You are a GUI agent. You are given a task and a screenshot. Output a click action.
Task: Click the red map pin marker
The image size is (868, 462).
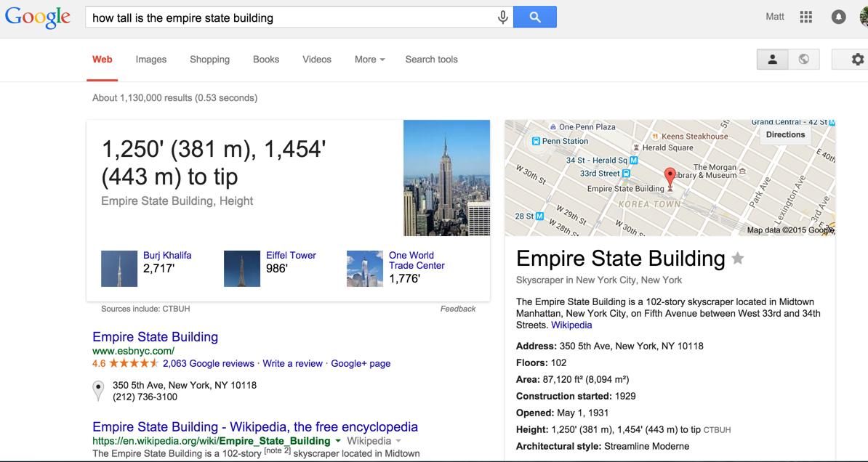click(670, 178)
